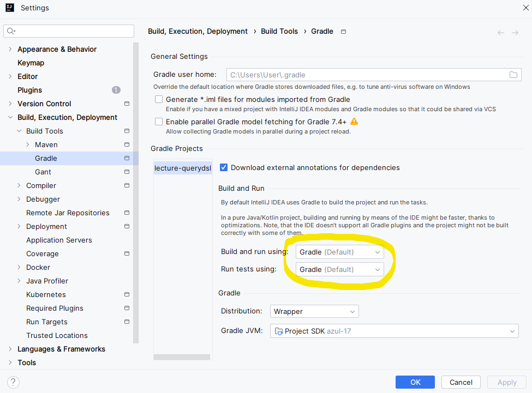Expand the Docker node
The height and width of the screenshot is (393, 532).
click(x=19, y=267)
